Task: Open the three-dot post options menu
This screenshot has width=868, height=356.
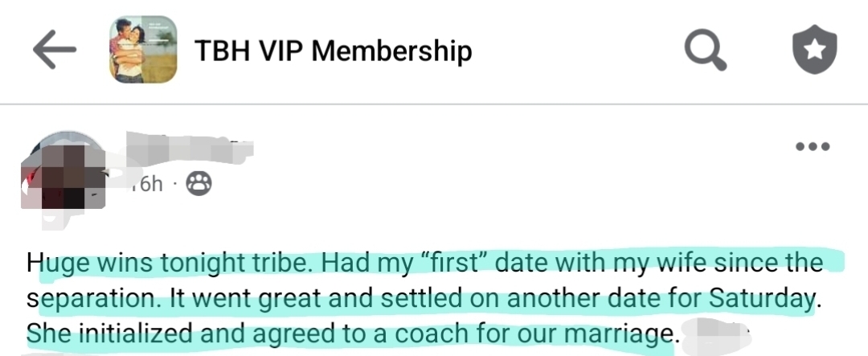Action: point(811,147)
